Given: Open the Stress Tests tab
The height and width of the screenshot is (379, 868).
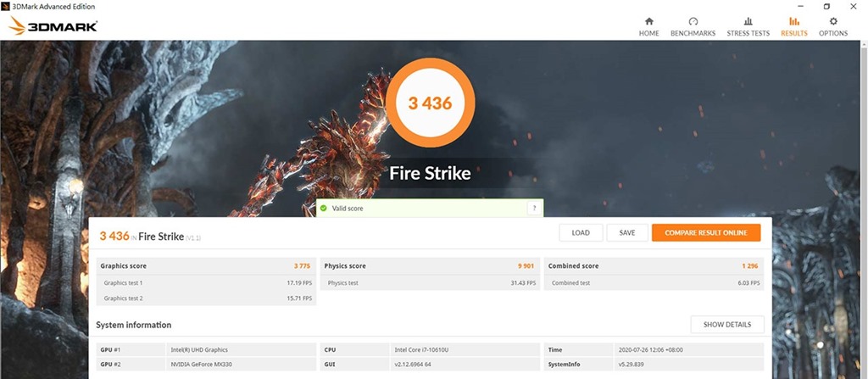Looking at the screenshot, I should point(748,26).
